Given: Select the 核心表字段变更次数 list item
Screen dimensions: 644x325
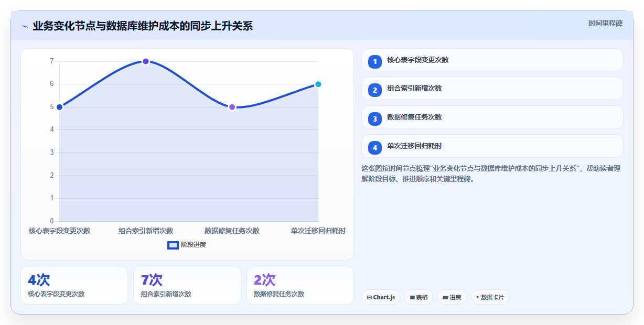Looking at the screenshot, I should tap(492, 60).
